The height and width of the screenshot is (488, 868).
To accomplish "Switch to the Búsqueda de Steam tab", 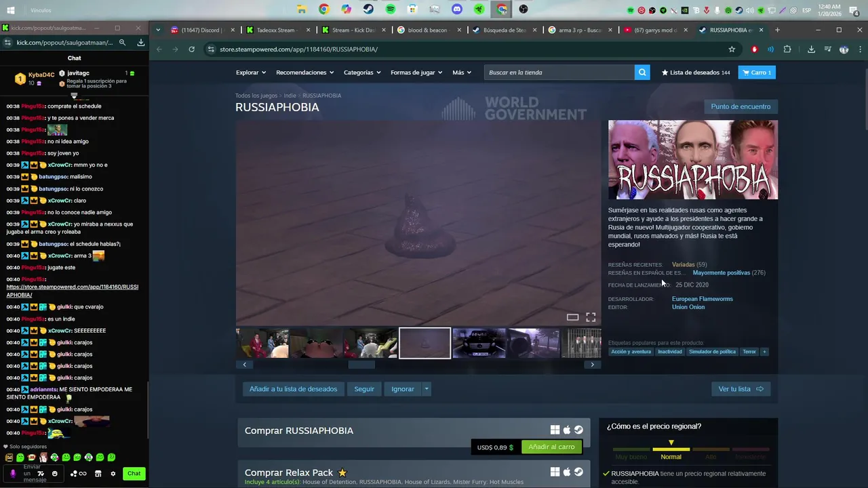I will coord(505,30).
